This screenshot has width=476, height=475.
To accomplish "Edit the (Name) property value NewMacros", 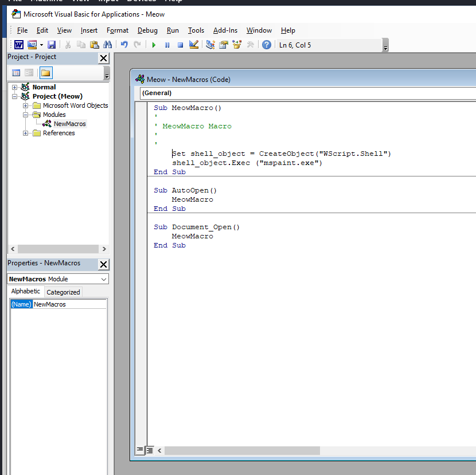I will coord(69,304).
